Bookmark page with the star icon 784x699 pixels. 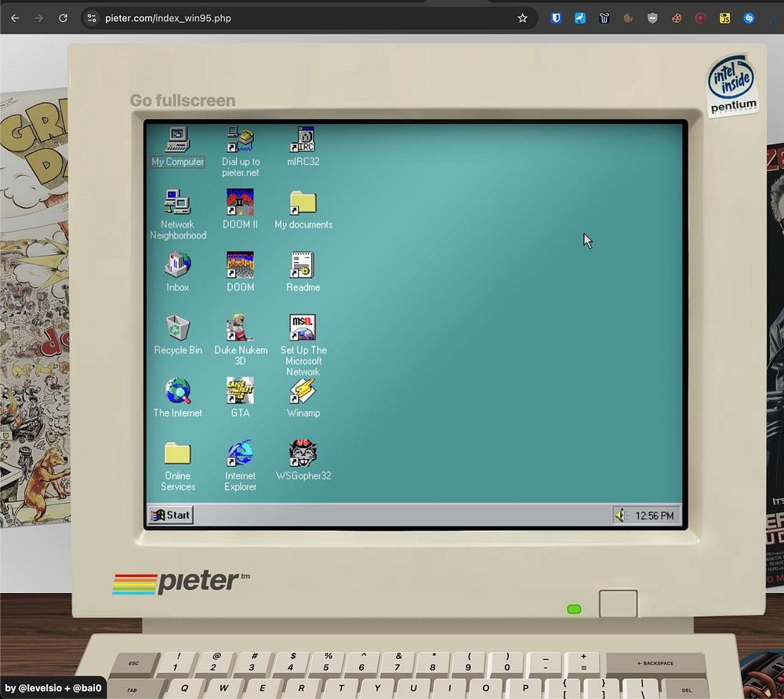click(x=522, y=18)
